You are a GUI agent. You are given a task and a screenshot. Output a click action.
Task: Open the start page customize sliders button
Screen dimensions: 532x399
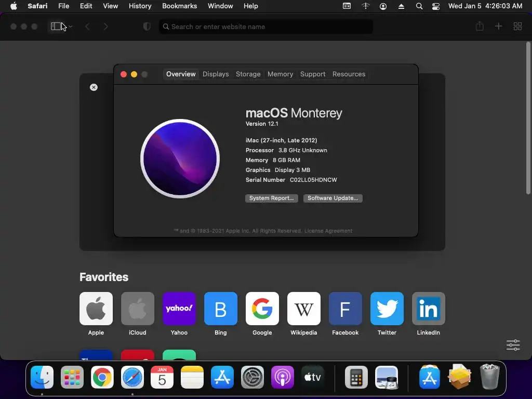point(513,345)
